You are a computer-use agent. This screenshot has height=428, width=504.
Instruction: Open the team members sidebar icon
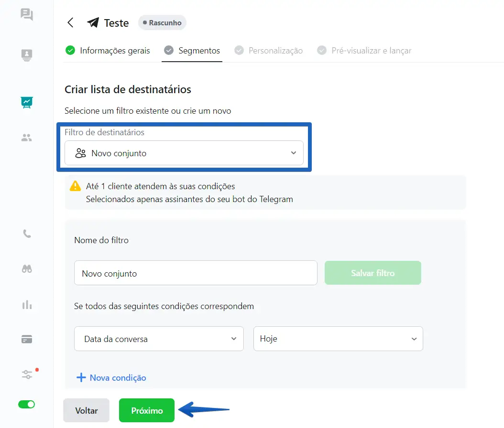coord(27,138)
